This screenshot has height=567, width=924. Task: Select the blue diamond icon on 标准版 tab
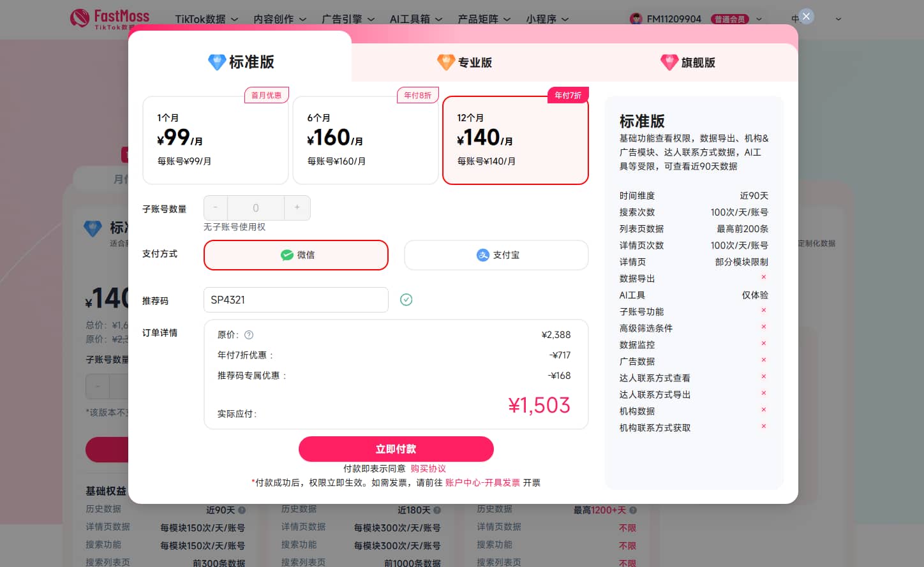tap(217, 62)
